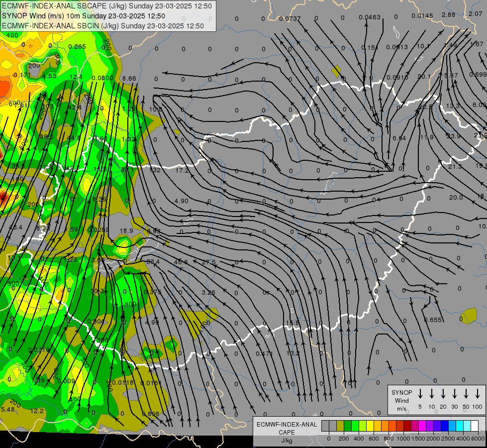Click the 'SYNOP Wind (m/s) 10m' title line
The height and width of the screenshot is (448, 487).
[84, 16]
